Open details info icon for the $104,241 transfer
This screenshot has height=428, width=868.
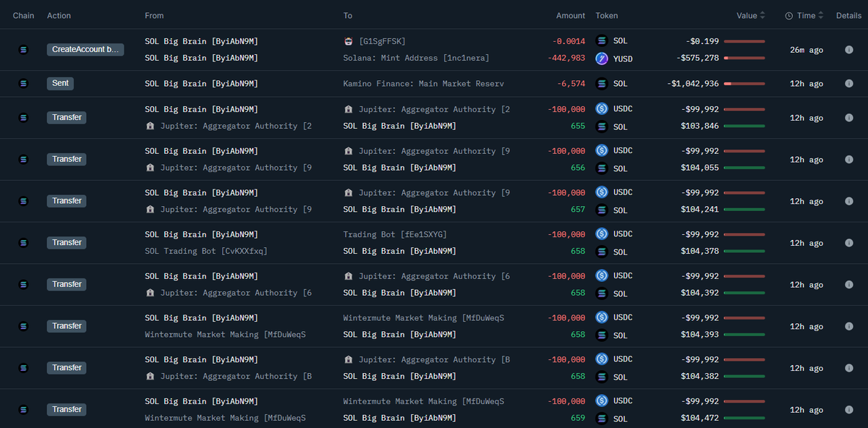pyautogui.click(x=849, y=201)
